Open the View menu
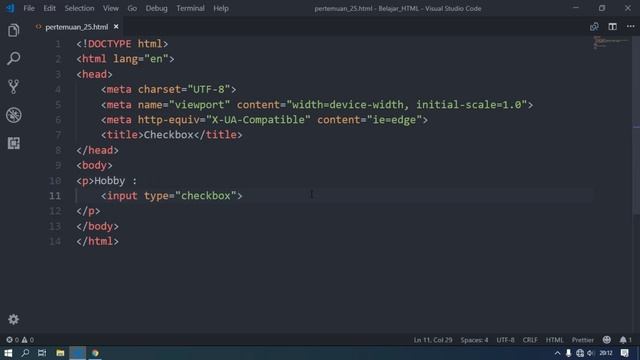Screen dimensions: 640x360 111,8
